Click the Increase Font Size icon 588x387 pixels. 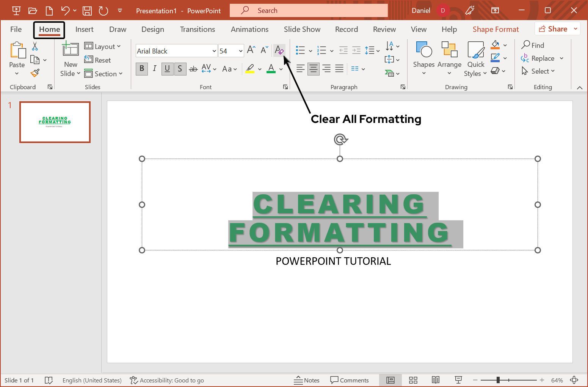click(x=250, y=49)
